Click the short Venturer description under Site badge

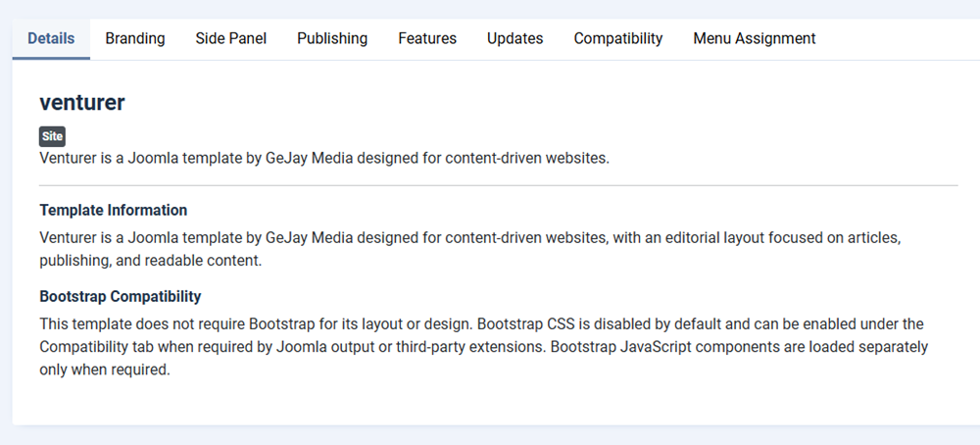323,158
